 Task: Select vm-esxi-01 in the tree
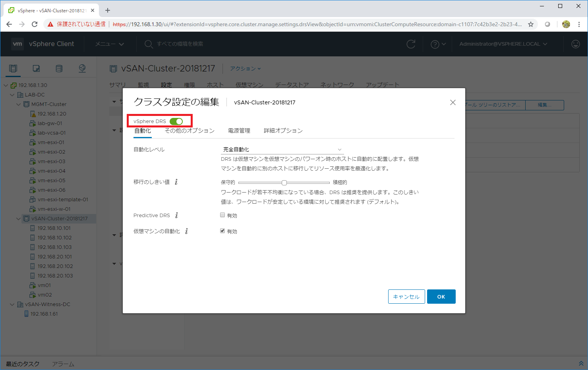51,143
